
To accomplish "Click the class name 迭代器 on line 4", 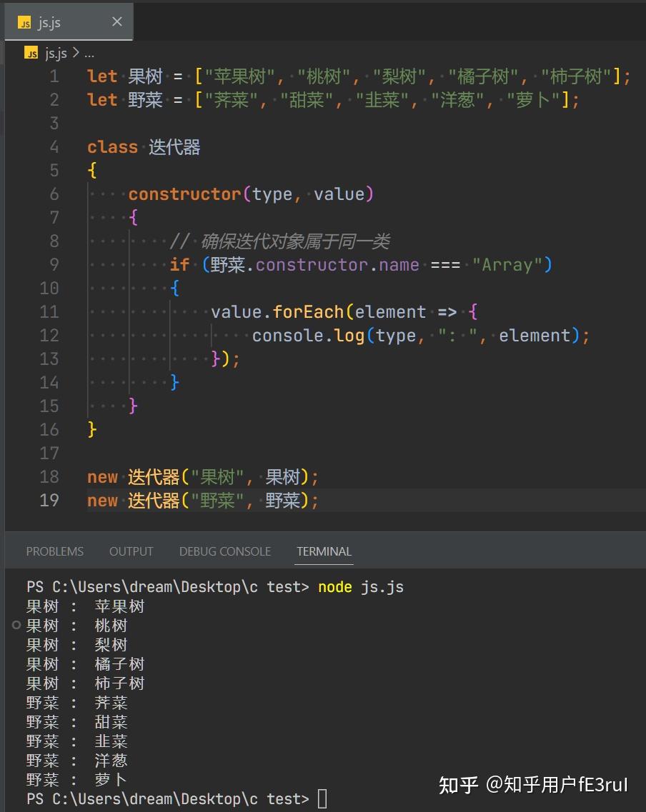I will click(x=174, y=147).
